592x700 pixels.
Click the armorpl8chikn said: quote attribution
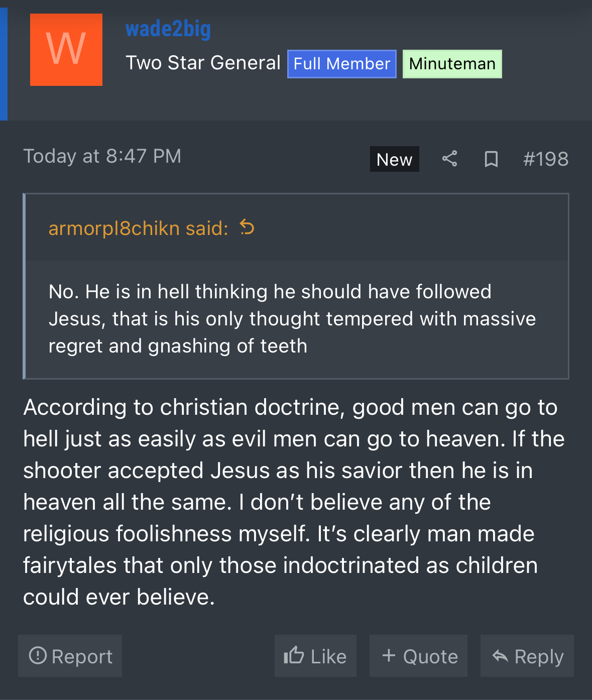pos(138,228)
